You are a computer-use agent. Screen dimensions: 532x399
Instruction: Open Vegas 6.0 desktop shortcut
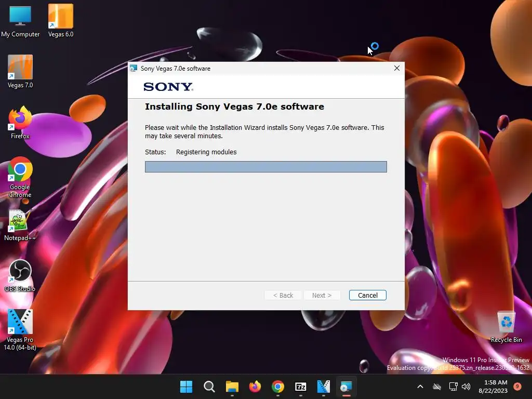[61, 20]
